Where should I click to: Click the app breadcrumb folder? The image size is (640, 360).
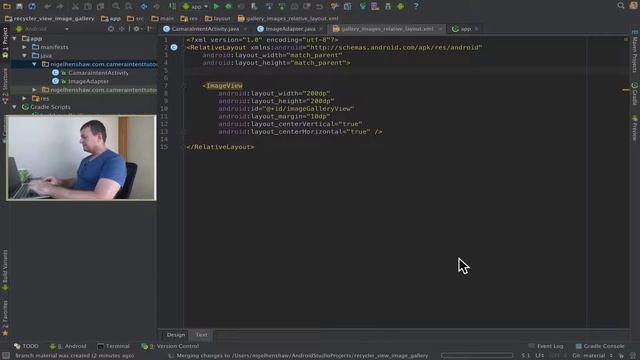(111, 18)
